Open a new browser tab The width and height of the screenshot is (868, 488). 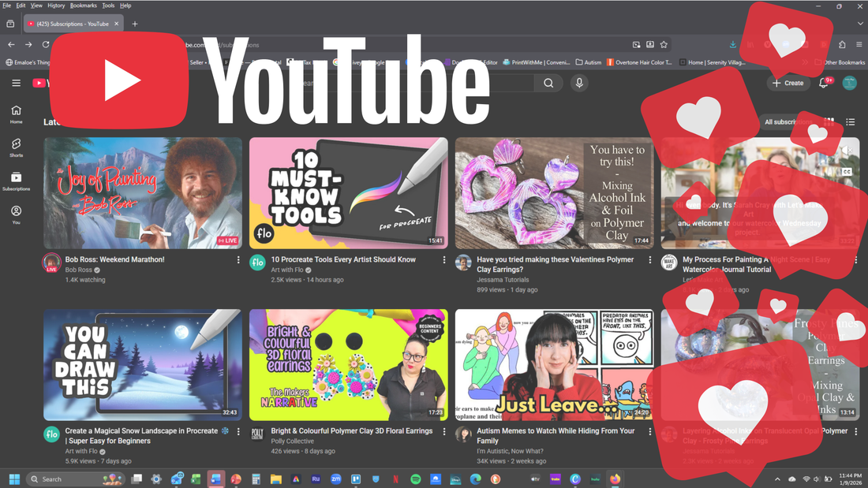[134, 24]
